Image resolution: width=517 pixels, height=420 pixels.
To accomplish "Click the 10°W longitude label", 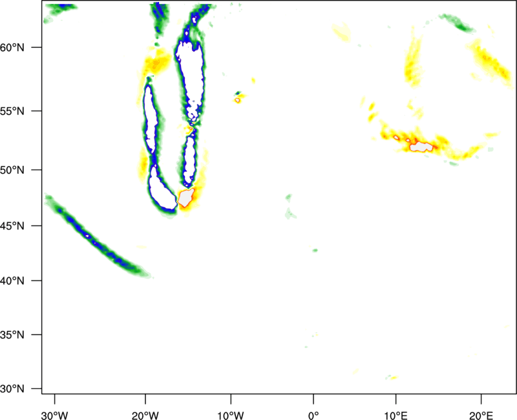I will pyautogui.click(x=231, y=415).
